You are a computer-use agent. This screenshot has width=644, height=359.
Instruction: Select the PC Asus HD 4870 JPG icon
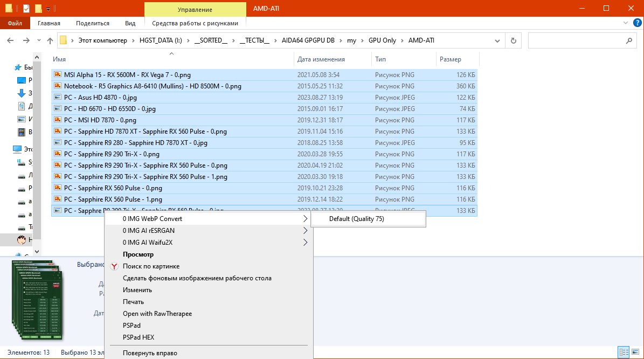[58, 98]
